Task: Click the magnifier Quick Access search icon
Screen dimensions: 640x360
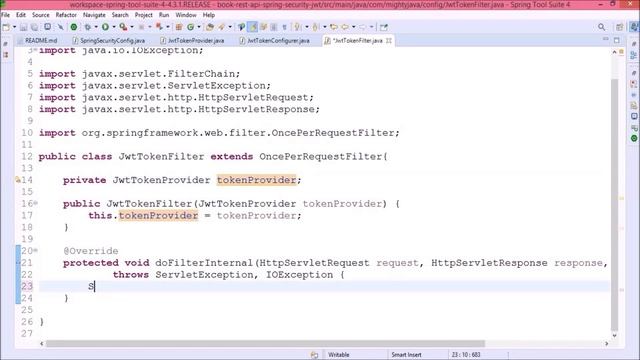Action: [x=602, y=27]
